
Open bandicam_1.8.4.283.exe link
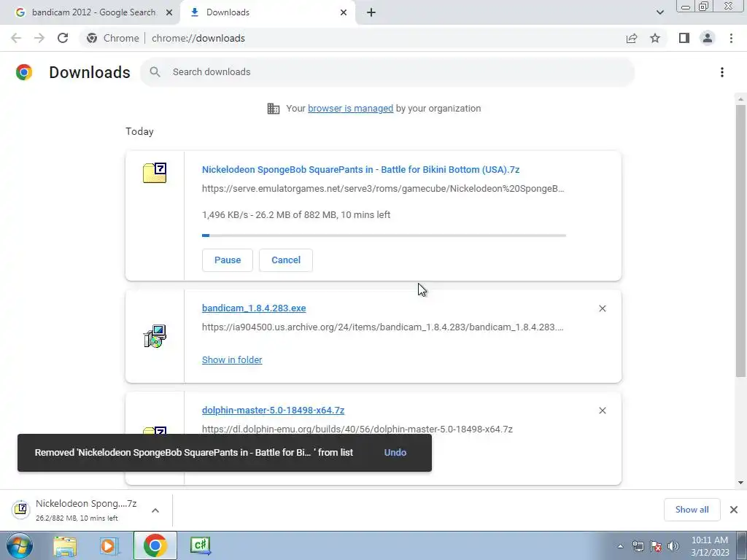(254, 308)
